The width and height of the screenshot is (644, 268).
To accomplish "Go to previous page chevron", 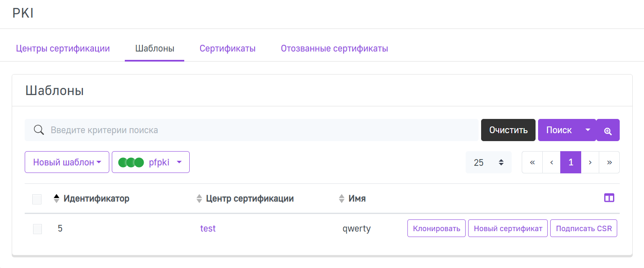I will [x=551, y=162].
